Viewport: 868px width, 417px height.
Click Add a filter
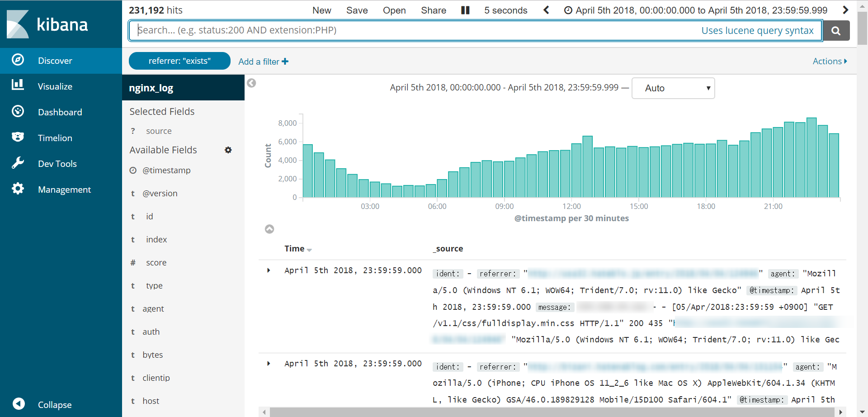(263, 61)
